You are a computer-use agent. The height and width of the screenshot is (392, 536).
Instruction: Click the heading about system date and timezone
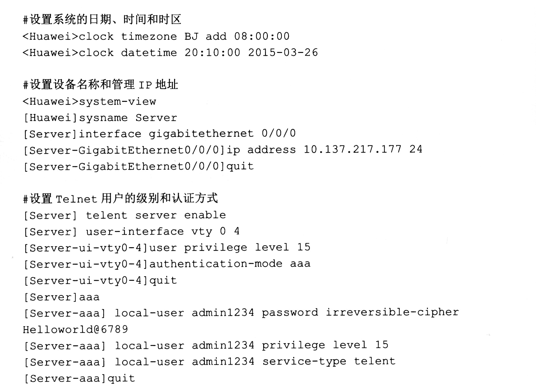coord(102,20)
